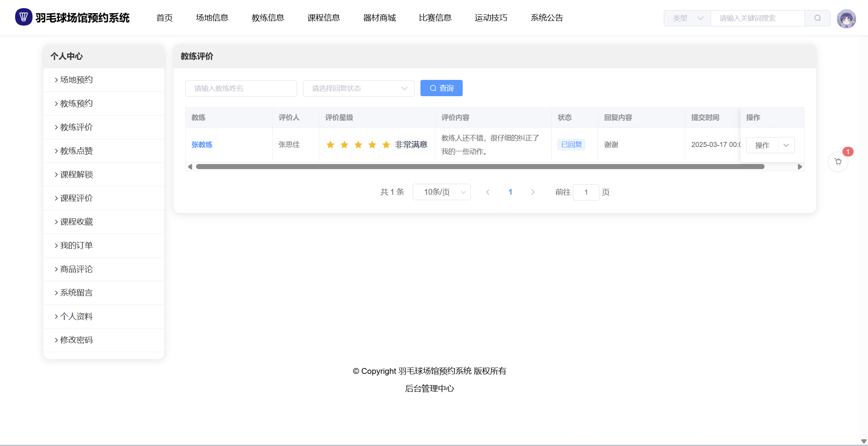
Task: Open 比赛信息 in top navigation
Action: click(435, 18)
